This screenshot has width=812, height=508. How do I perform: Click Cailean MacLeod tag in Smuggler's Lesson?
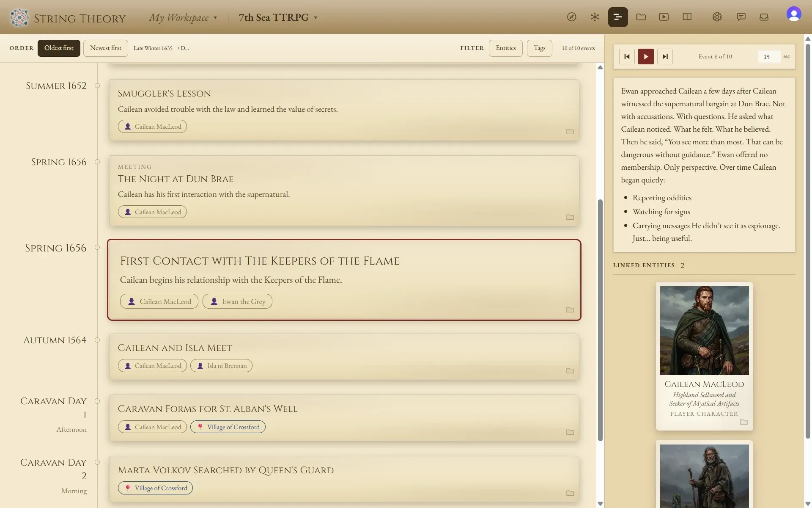pyautogui.click(x=152, y=127)
